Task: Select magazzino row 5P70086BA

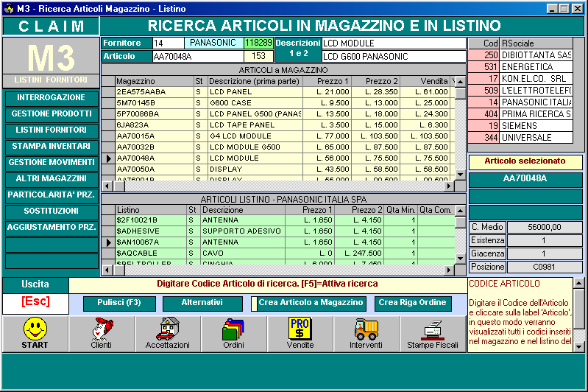Action: tap(278, 113)
